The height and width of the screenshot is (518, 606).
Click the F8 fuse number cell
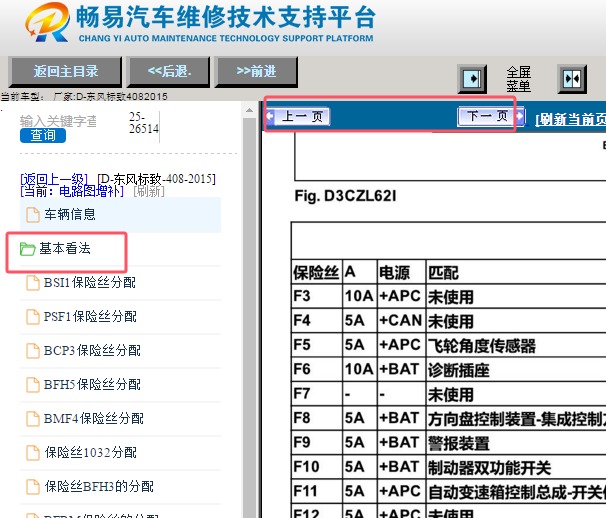click(317, 418)
